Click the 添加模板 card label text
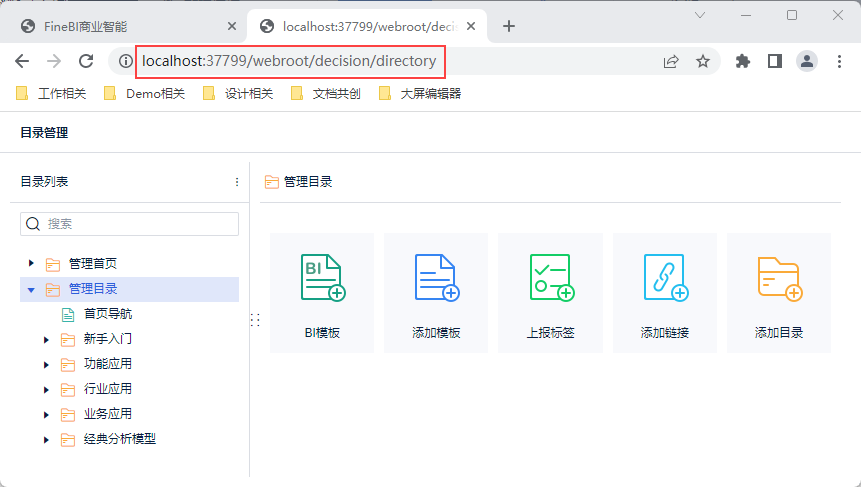 [437, 333]
